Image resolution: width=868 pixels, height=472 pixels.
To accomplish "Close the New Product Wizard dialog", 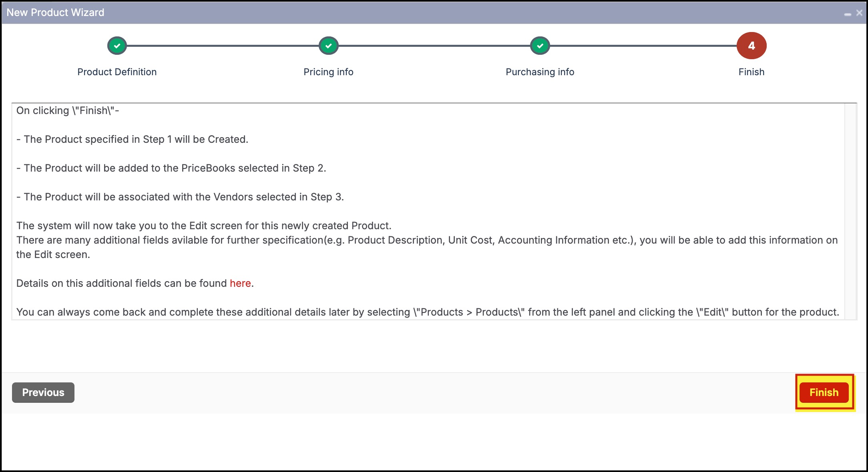I will click(x=859, y=13).
